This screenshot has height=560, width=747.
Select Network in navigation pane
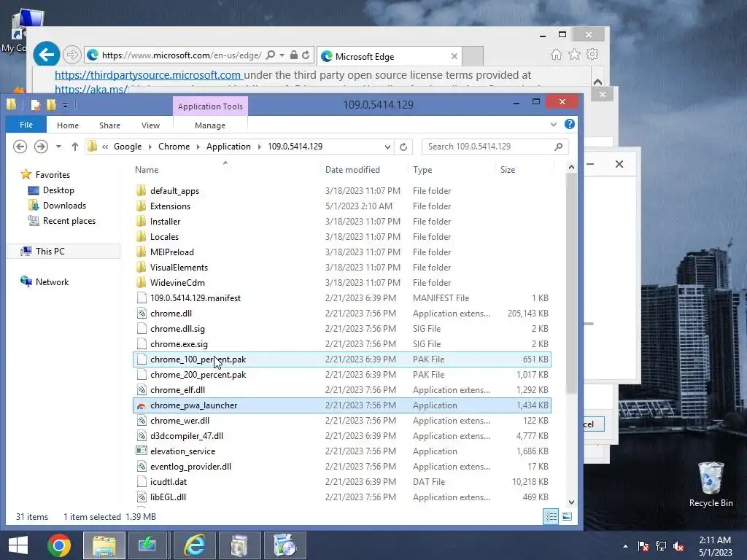tap(52, 282)
